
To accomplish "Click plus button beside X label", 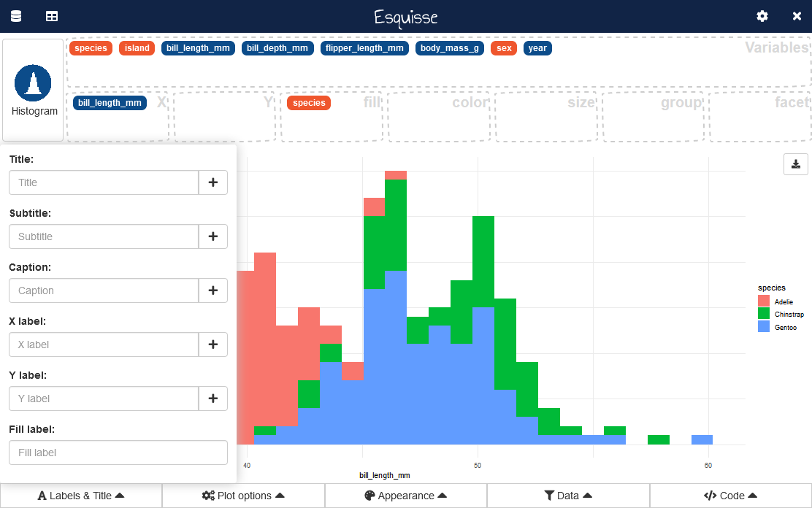I will coord(213,345).
